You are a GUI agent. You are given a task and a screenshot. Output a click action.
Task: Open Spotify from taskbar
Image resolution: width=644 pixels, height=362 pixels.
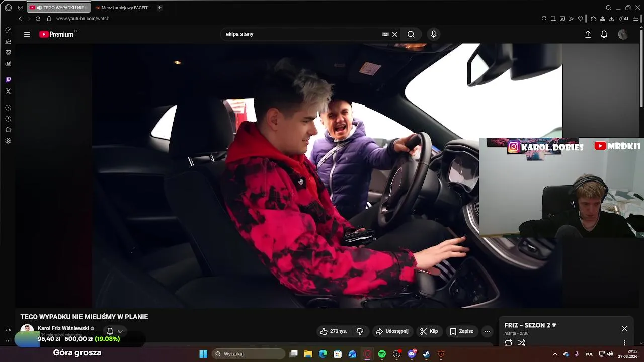pos(382,354)
